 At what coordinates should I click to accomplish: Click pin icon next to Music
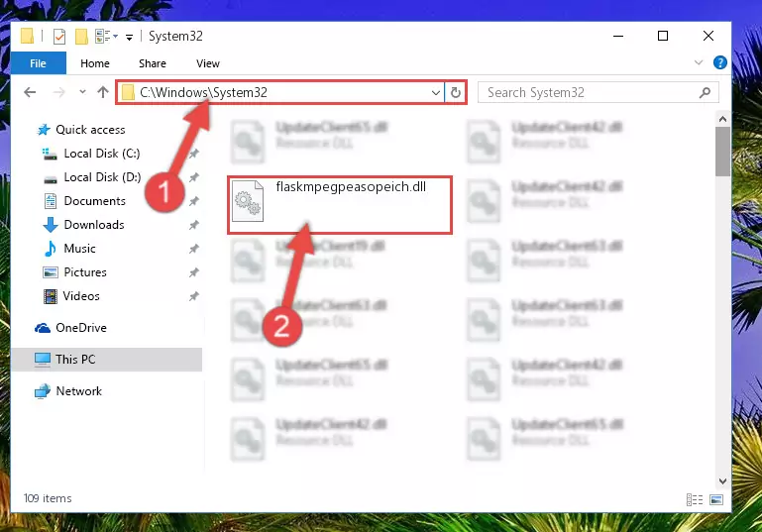point(194,249)
